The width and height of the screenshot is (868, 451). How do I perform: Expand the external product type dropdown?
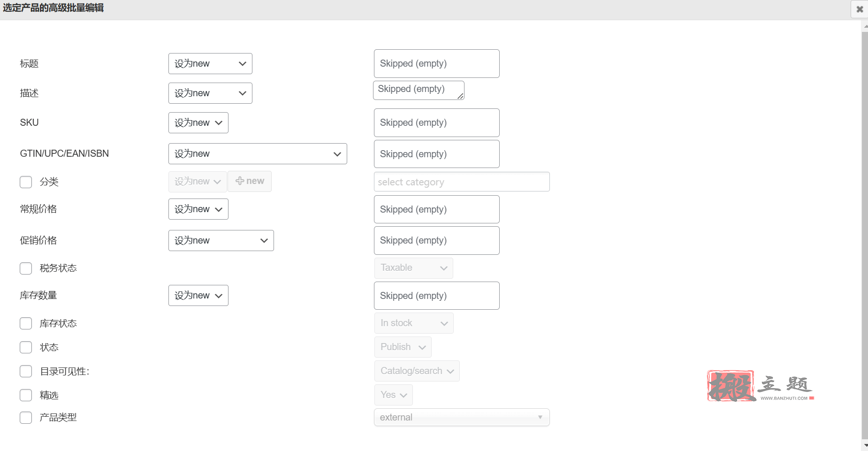coord(462,417)
